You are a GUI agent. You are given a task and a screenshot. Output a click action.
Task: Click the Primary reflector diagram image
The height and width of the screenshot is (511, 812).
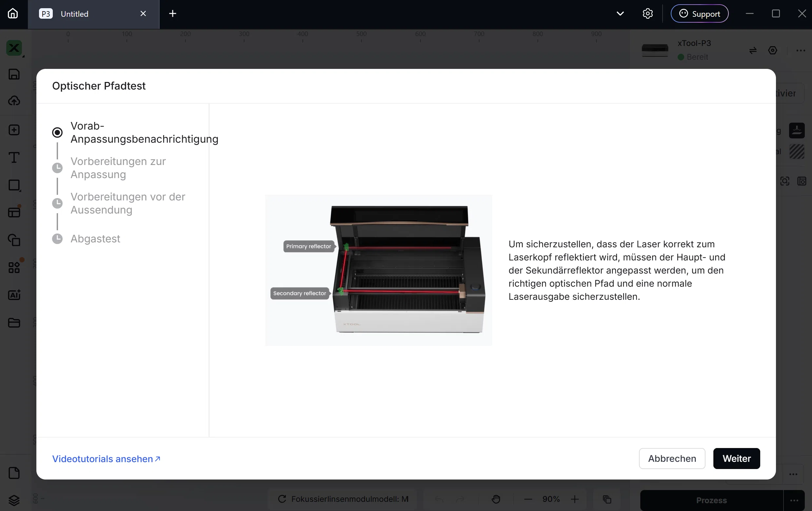pyautogui.click(x=378, y=270)
